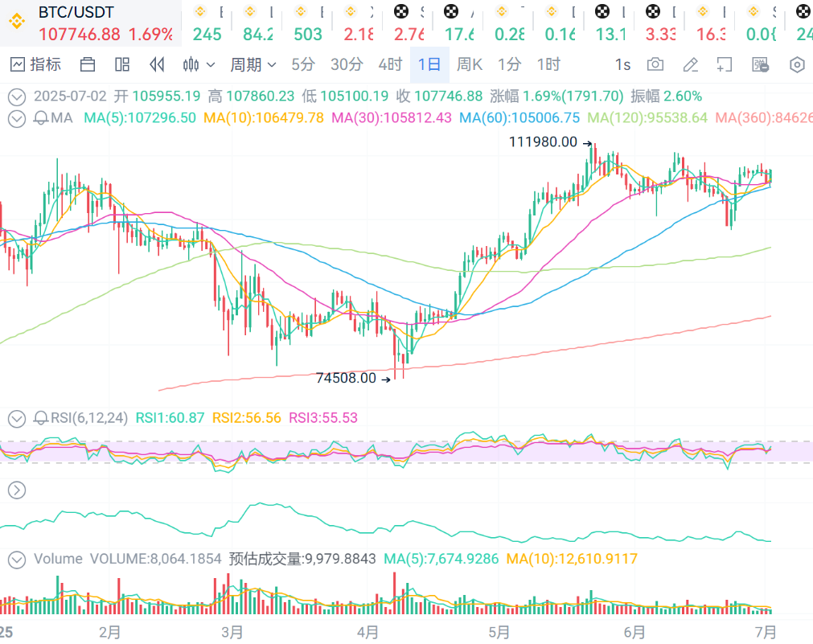Click the volume MA(10):12,610.9117 label
813x644 pixels.
point(572,559)
